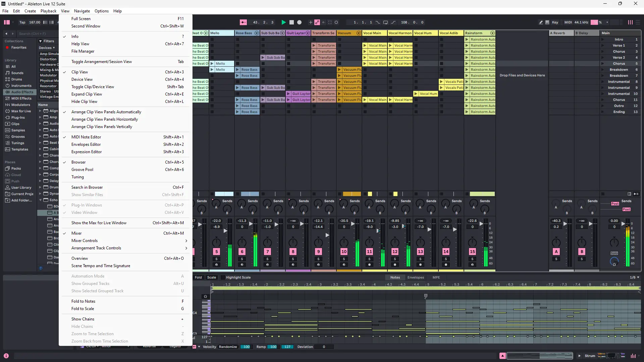Toggle Highlight Scale checkbox

coord(223,278)
